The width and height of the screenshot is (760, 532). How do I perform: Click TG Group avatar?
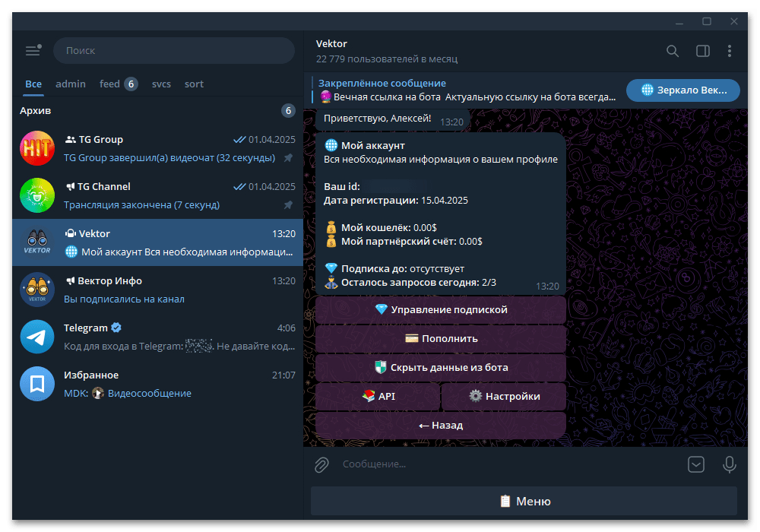click(37, 148)
